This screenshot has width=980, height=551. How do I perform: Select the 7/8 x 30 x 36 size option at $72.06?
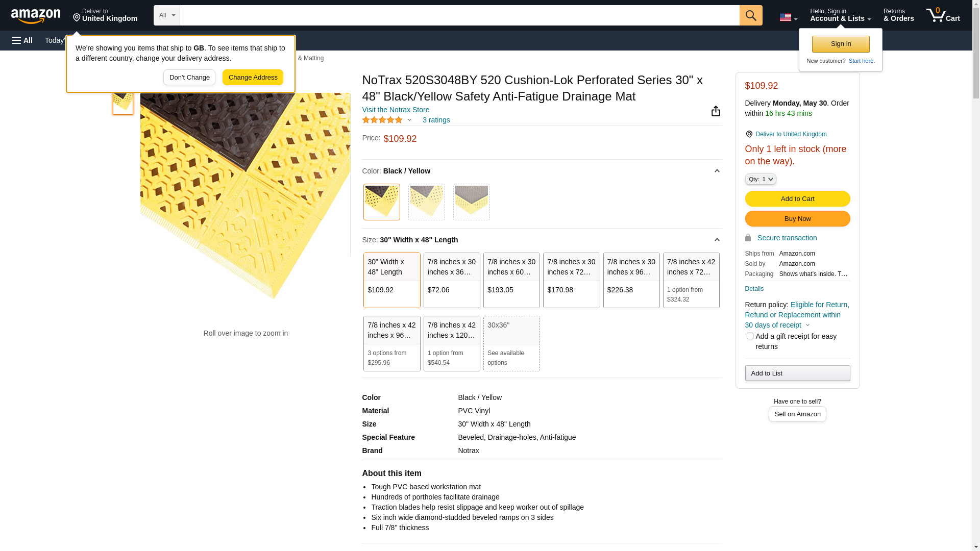click(x=452, y=280)
